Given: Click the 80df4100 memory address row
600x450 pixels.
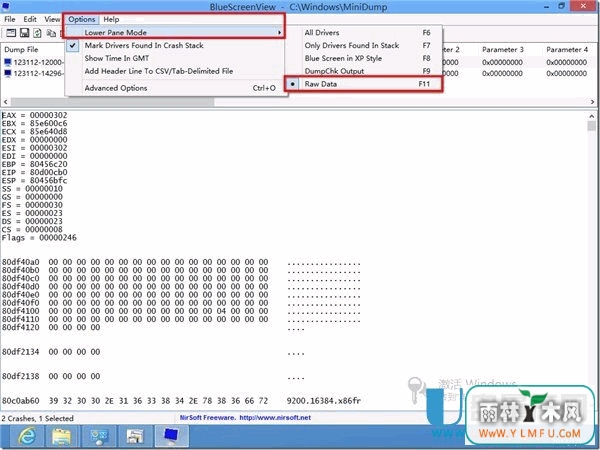Looking at the screenshot, I should coord(181,311).
